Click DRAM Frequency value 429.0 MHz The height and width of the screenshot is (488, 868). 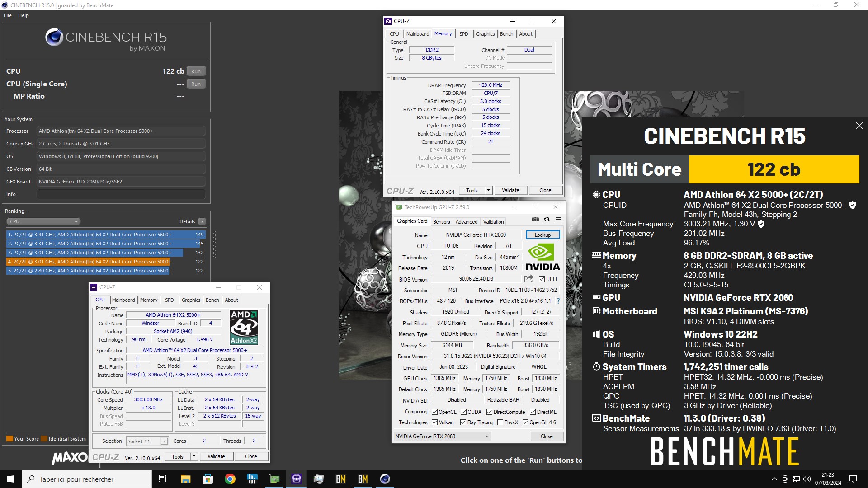[x=491, y=85]
